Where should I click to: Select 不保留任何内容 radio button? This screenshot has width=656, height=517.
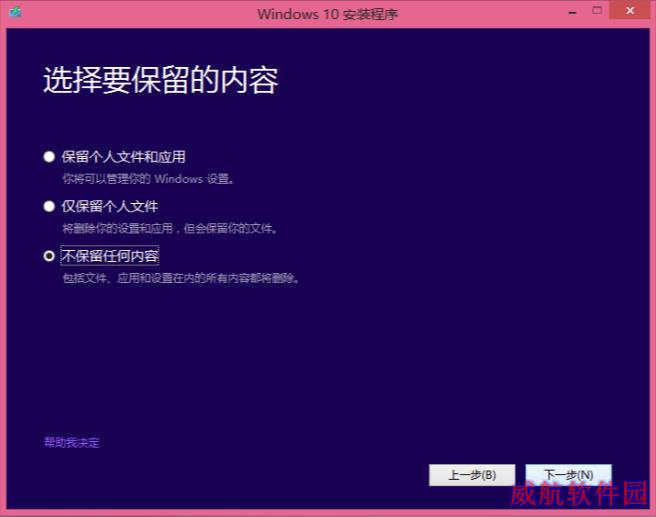click(49, 256)
